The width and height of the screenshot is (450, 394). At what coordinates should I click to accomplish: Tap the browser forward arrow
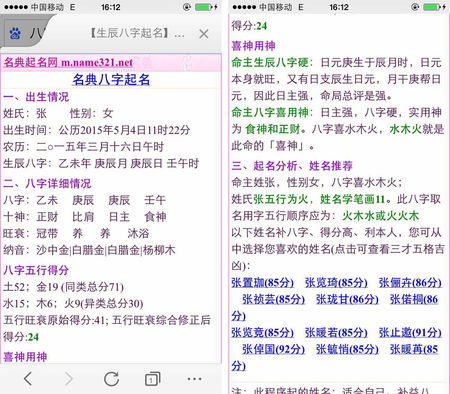pyautogui.click(x=69, y=379)
